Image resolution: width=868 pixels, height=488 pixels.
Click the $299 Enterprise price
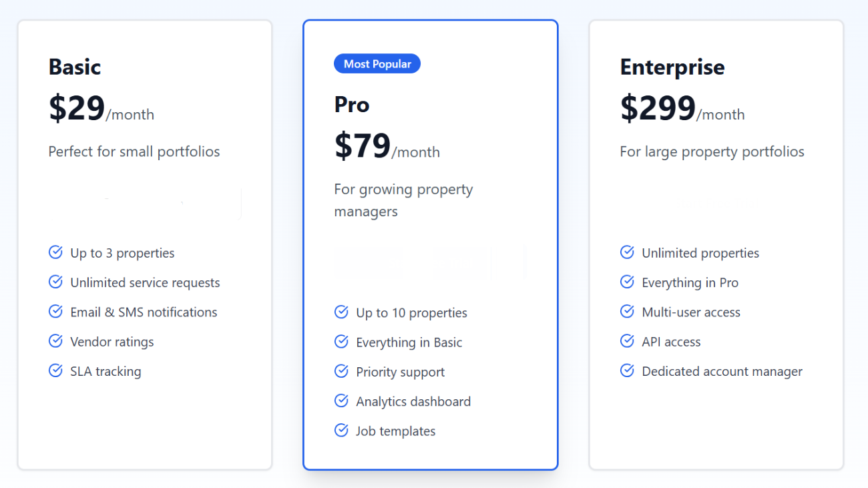[x=658, y=108]
